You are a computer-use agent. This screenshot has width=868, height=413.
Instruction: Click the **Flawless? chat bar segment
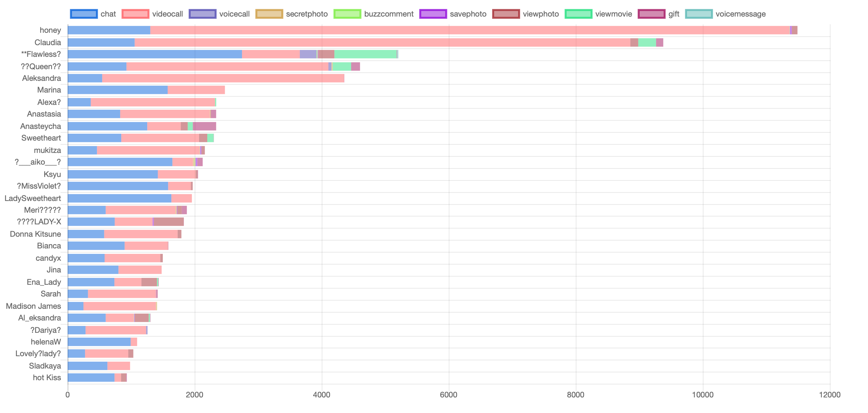click(155, 54)
